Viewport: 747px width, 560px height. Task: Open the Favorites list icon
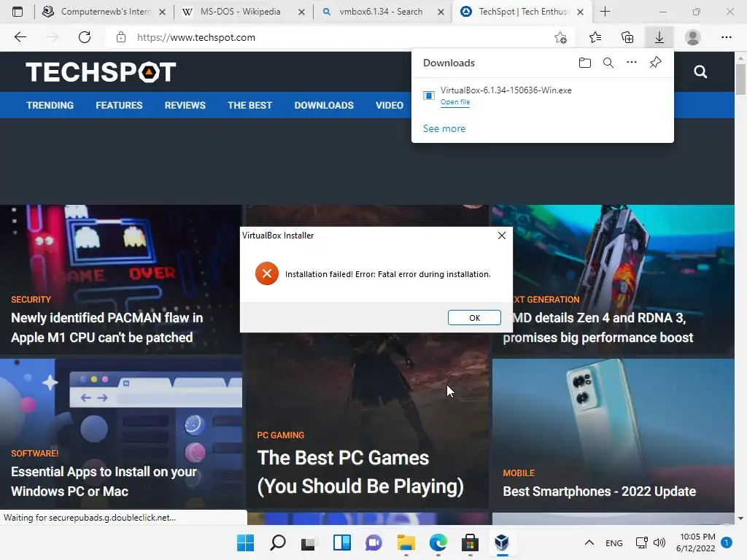pyautogui.click(x=595, y=37)
